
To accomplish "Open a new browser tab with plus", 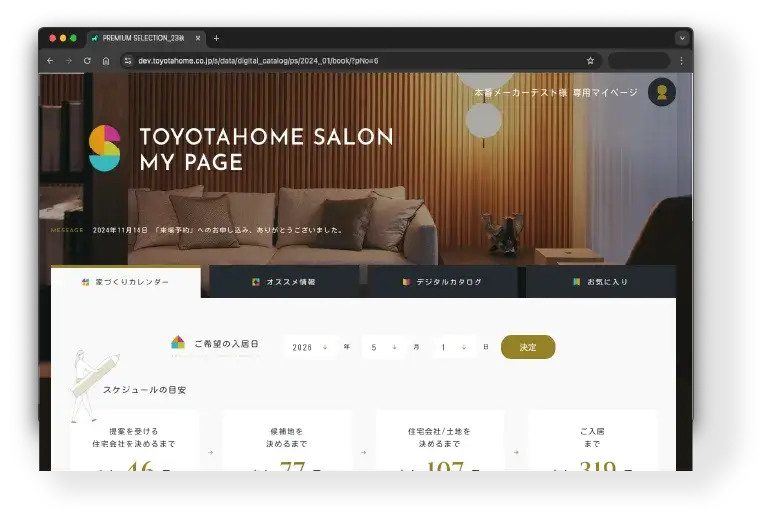I will tap(216, 38).
